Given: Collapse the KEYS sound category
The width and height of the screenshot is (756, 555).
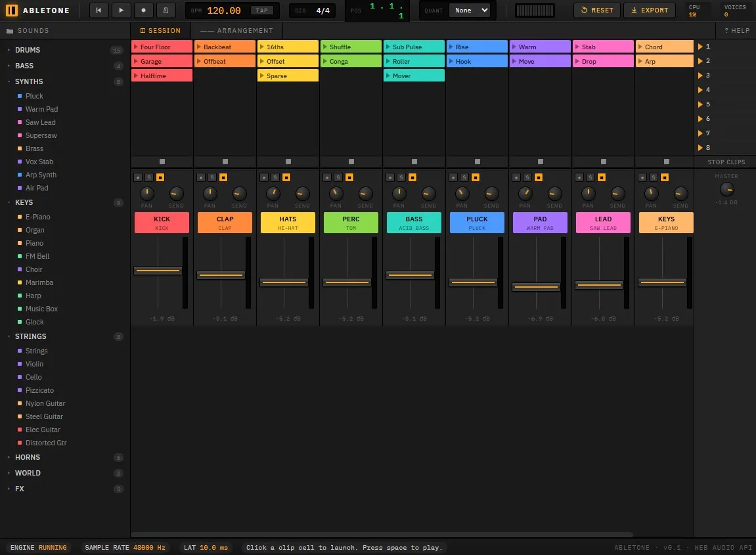Looking at the screenshot, I should point(65,202).
